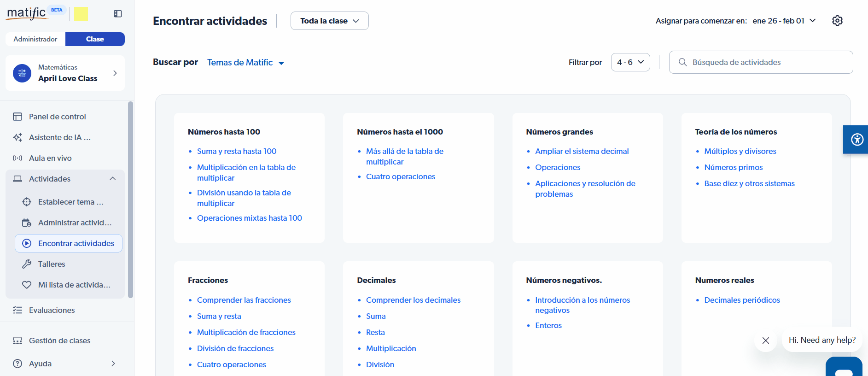Open the accessibility widget icon
The width and height of the screenshot is (868, 376).
click(857, 139)
